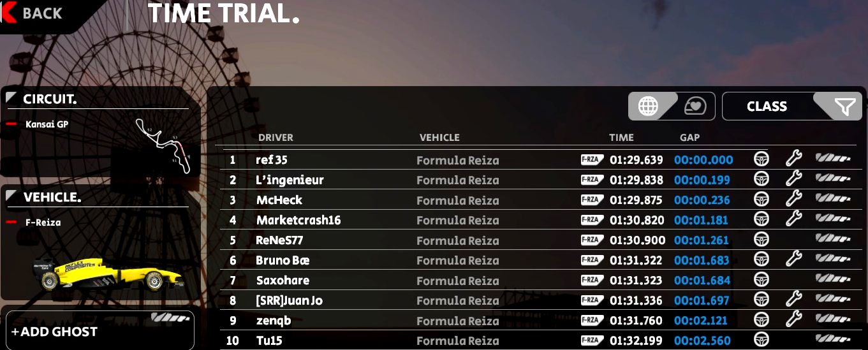
Task: Select ghost icon in Bruno Bæ row
Action: tap(833, 259)
